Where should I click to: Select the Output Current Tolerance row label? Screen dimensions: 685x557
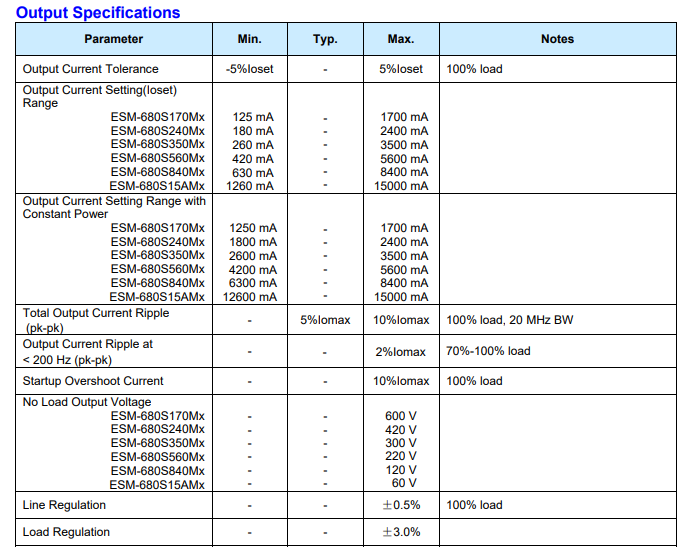[x=90, y=69]
